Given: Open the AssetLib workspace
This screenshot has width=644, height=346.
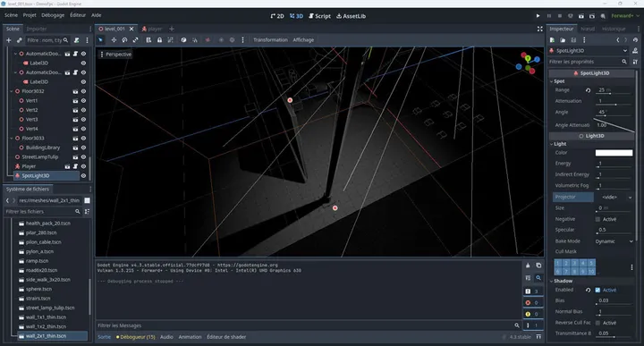Looking at the screenshot, I should [x=352, y=16].
